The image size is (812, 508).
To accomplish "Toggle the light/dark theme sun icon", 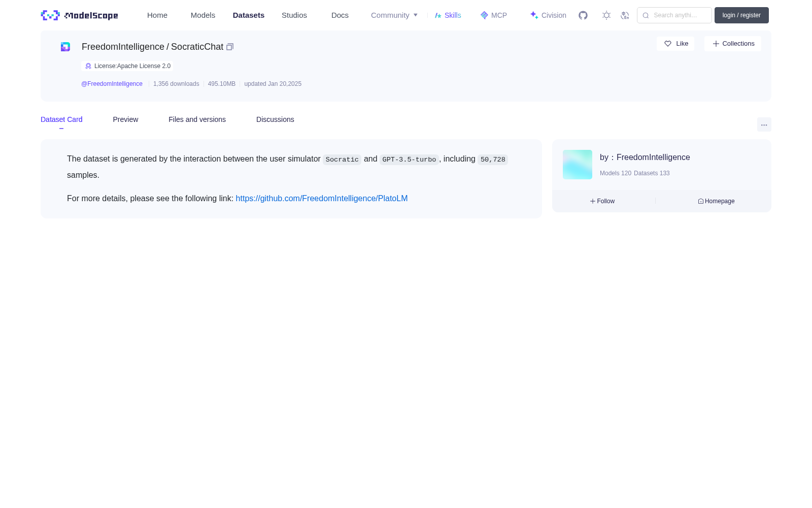I will pos(606,15).
